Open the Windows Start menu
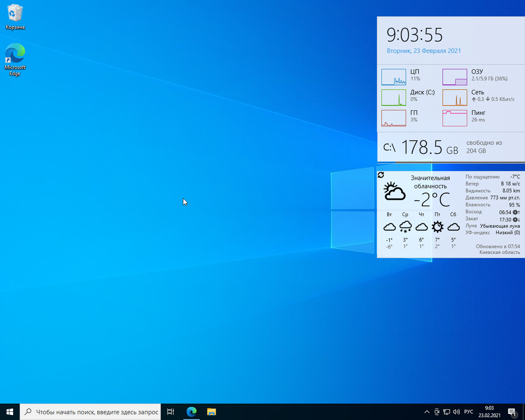 pos(10,412)
